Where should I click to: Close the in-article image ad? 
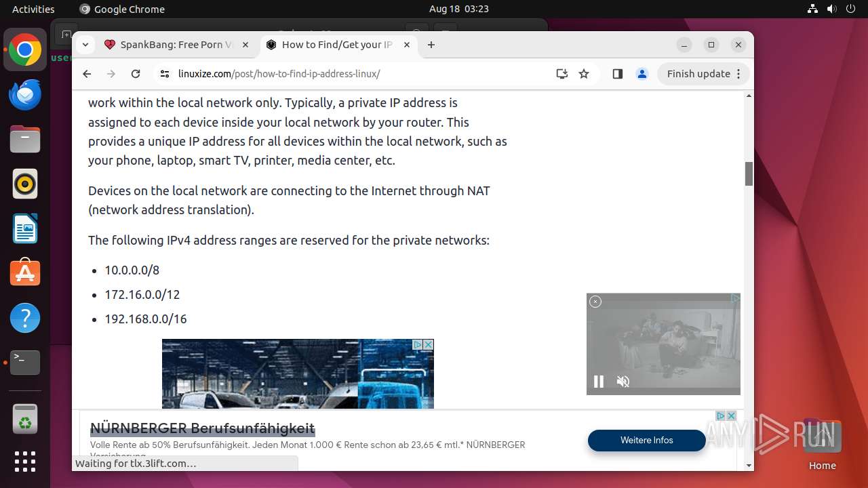[429, 344]
